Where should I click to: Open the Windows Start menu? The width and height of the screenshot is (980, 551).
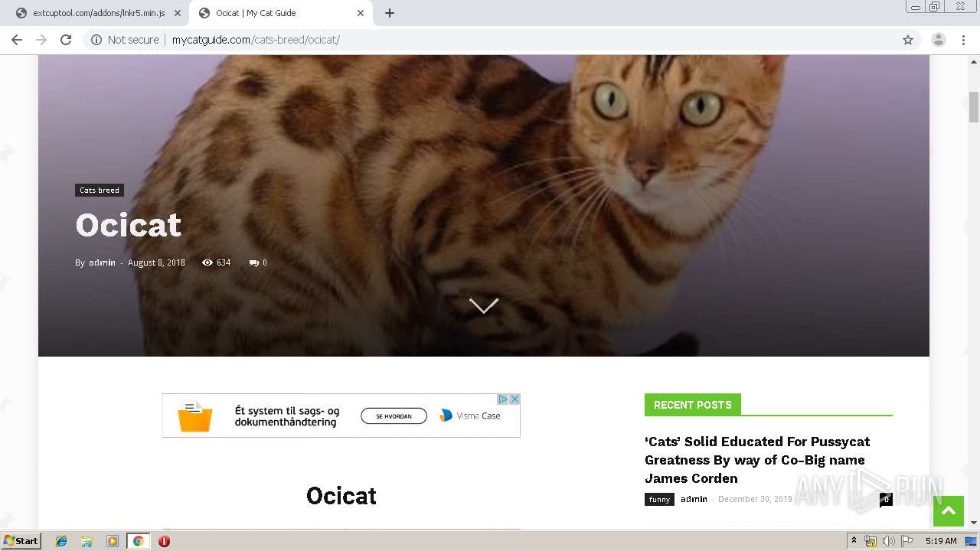point(21,541)
